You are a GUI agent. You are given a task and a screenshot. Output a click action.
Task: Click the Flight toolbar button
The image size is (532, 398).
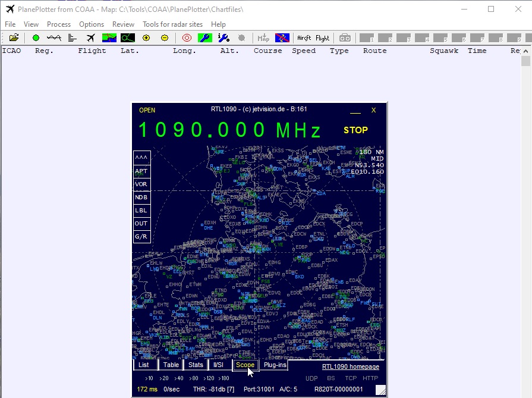pos(322,37)
